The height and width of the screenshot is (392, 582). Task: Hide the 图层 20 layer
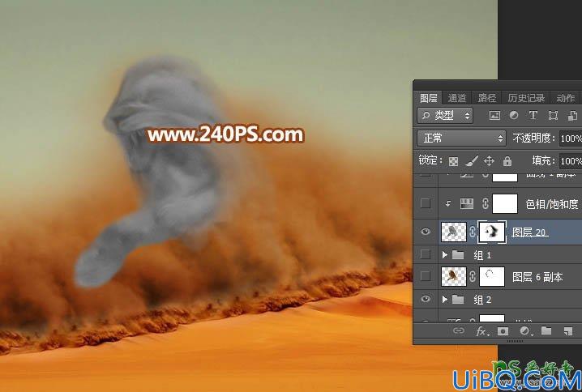(x=426, y=232)
